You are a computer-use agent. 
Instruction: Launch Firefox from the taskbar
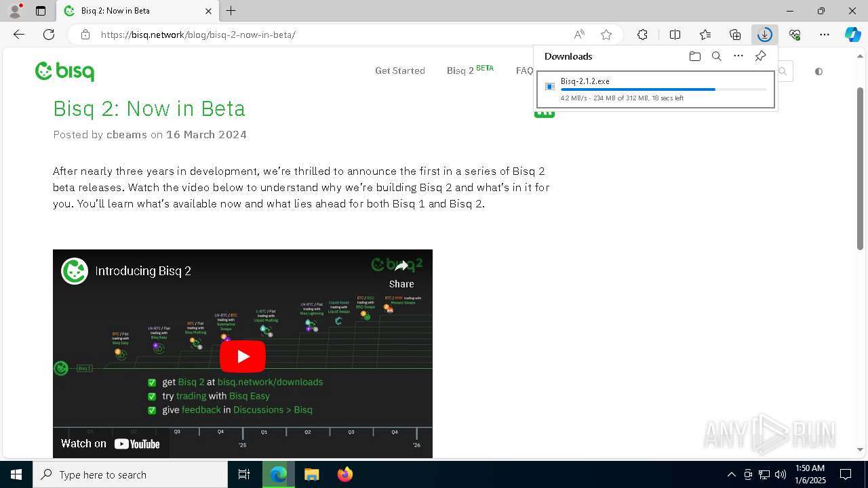pyautogui.click(x=345, y=474)
